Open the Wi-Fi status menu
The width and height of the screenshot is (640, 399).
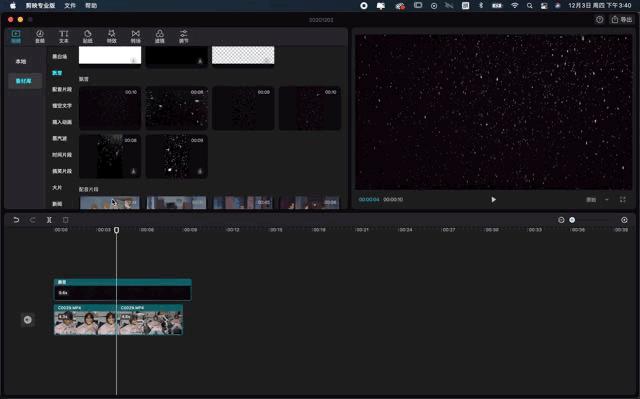coord(515,6)
